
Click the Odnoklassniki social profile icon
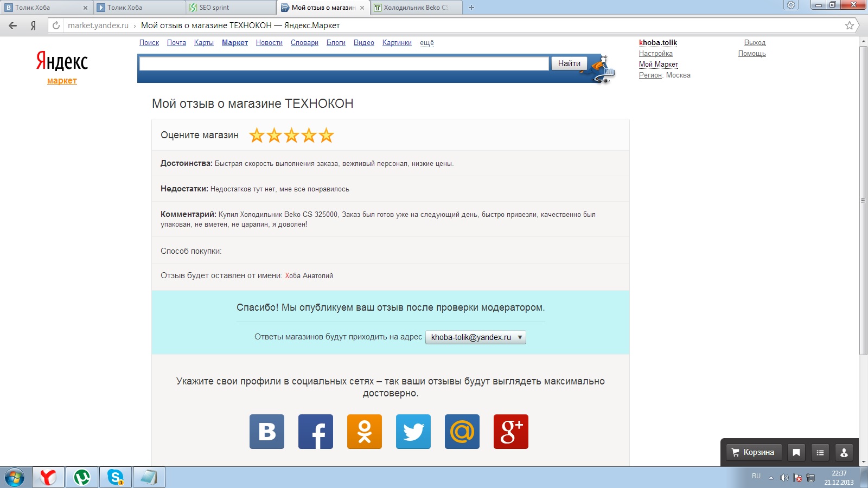[x=365, y=432]
